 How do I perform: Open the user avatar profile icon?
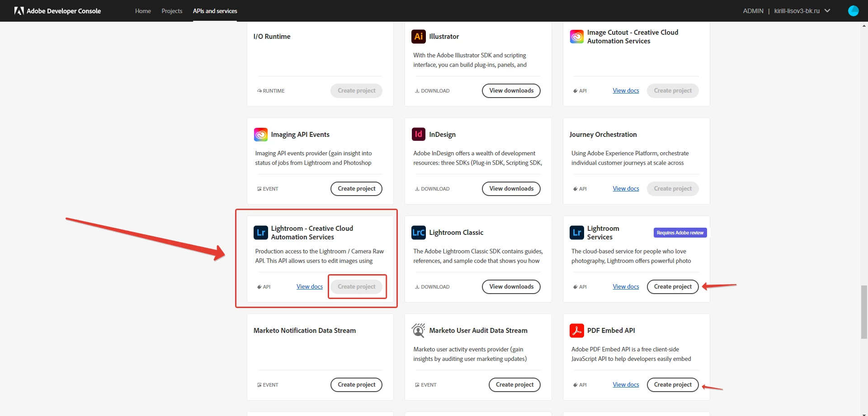click(853, 11)
